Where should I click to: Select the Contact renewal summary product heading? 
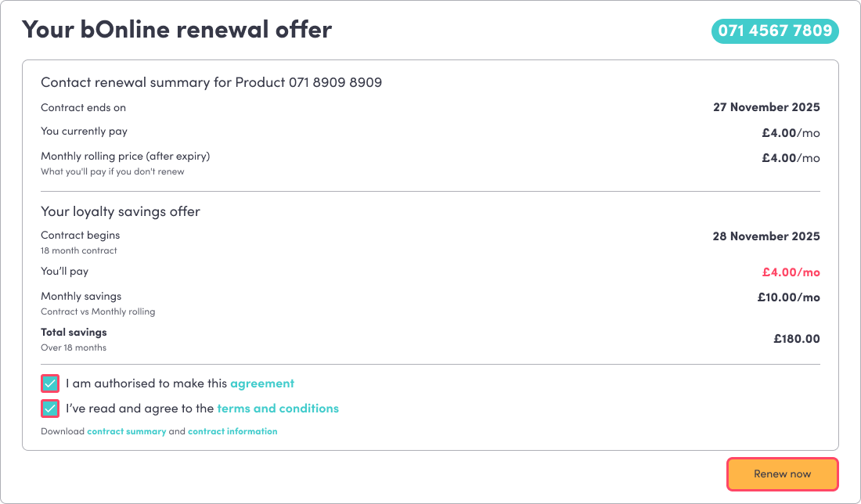(211, 82)
